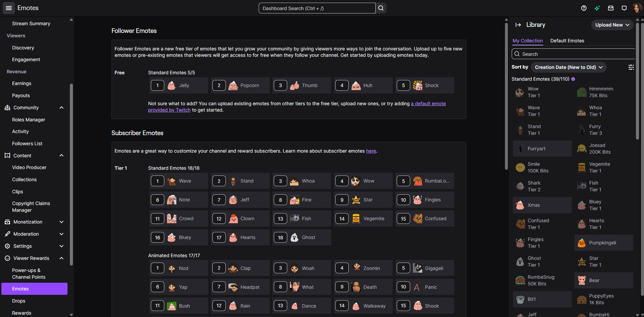Select the Rumbalo... Tier 1 emote slot
The image size is (644, 317).
[x=425, y=181]
